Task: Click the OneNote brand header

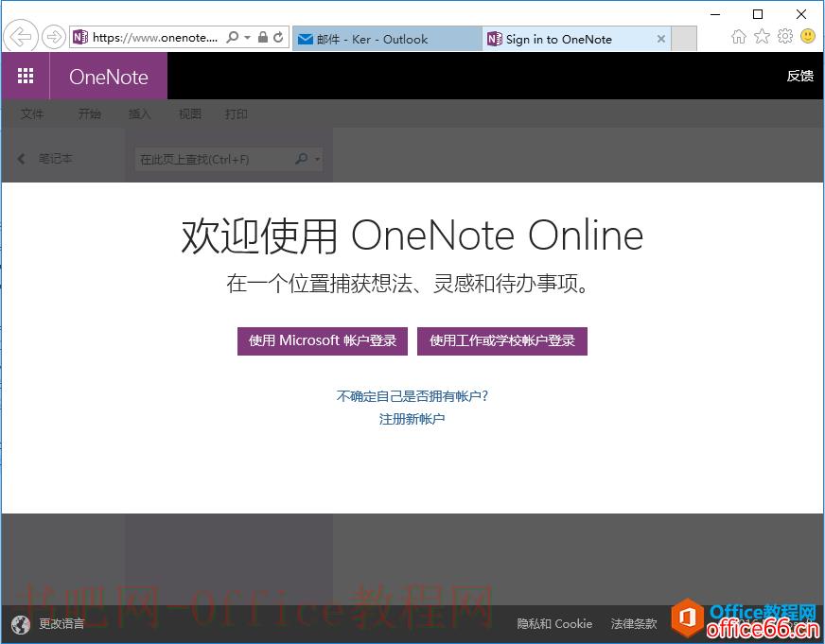Action: [109, 77]
